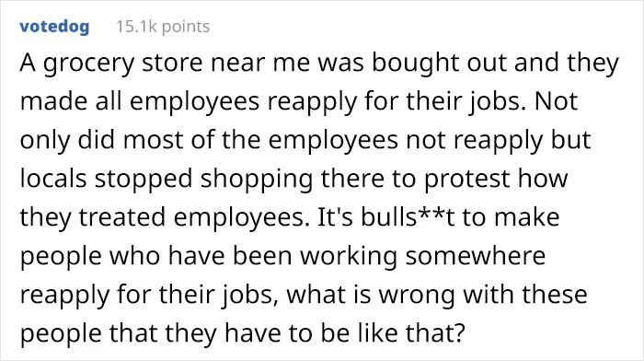Click the word 'Not' ending the second line

556,101
